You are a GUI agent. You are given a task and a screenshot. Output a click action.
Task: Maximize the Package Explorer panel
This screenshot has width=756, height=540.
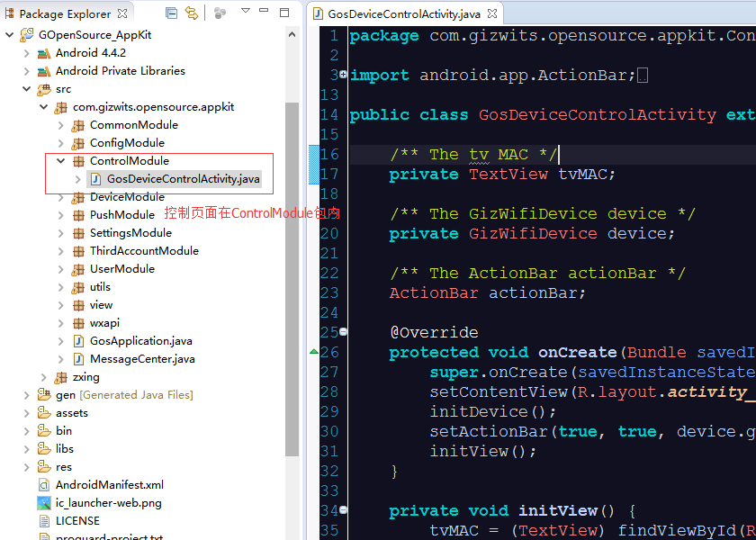[284, 13]
